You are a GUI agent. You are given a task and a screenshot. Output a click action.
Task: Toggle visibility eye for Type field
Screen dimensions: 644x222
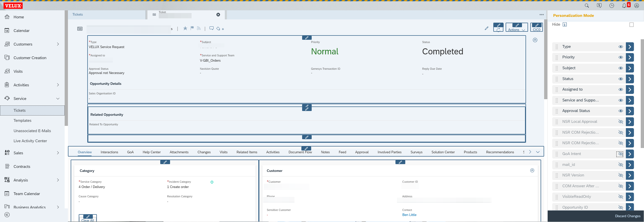[621, 47]
